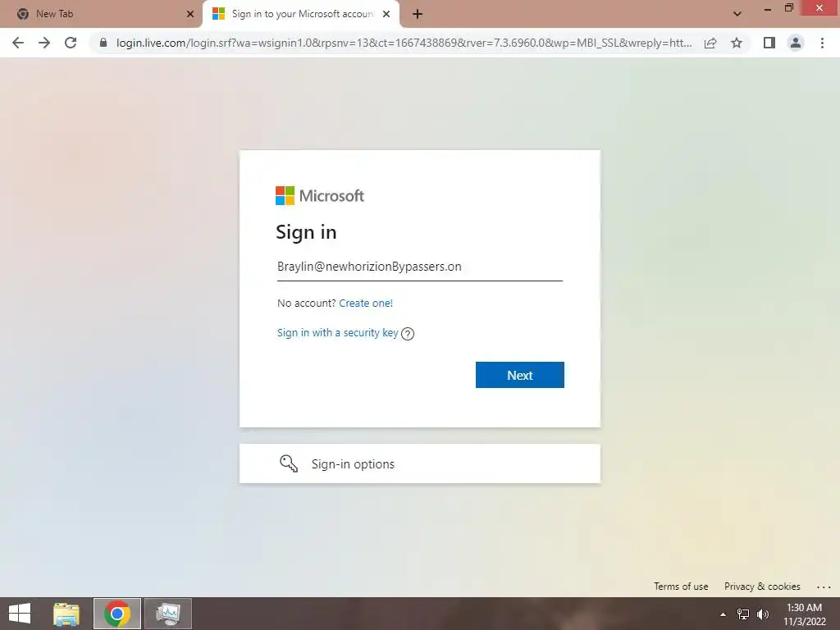Screen dimensions: 840x630
Task: Bookmark this tab with the star icon
Action: tap(737, 43)
